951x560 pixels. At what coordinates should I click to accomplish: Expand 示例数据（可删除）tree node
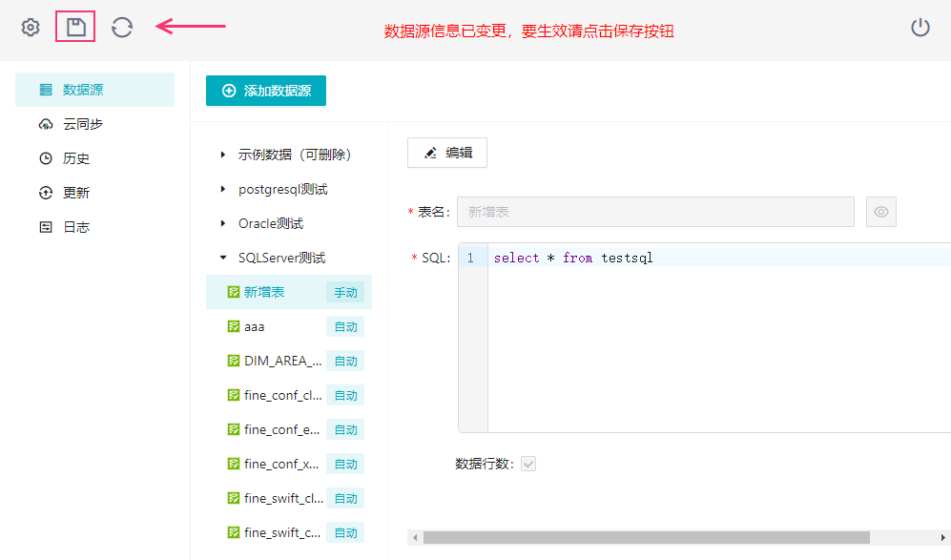(223, 155)
